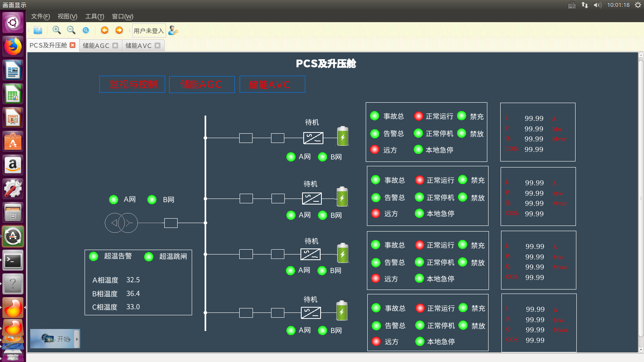The image size is (644, 362).
Task: Open Firefox from the Ubuntu dock
Action: click(x=13, y=46)
